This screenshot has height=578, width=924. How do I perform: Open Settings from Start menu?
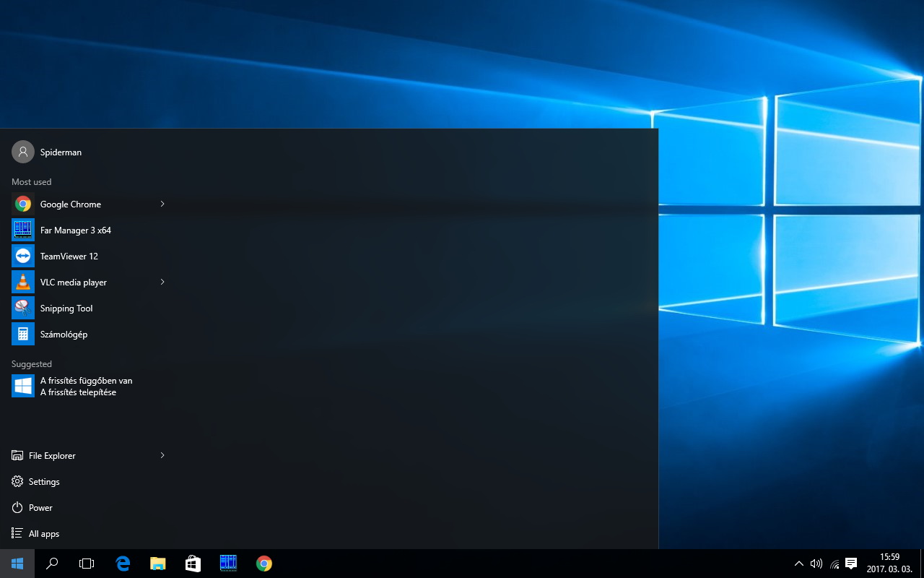[44, 482]
